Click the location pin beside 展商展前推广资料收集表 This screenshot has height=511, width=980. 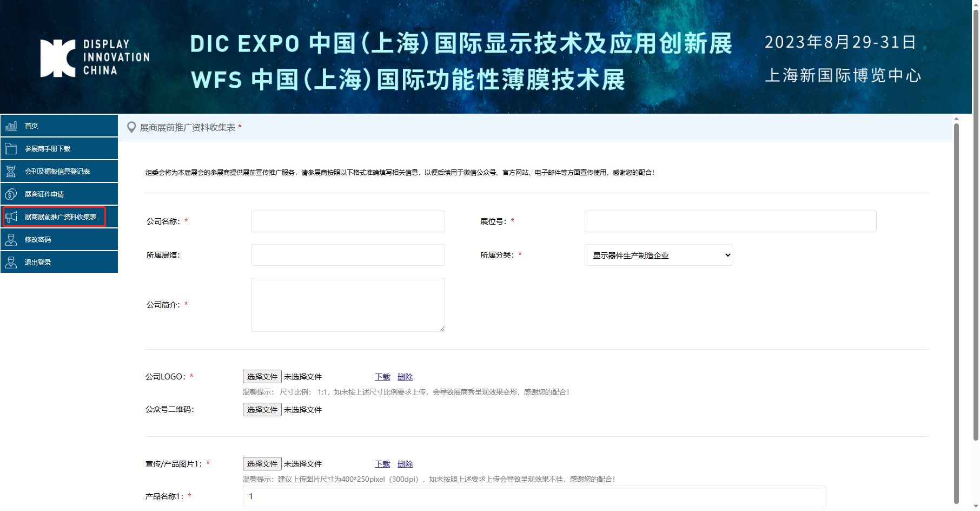[x=131, y=127]
